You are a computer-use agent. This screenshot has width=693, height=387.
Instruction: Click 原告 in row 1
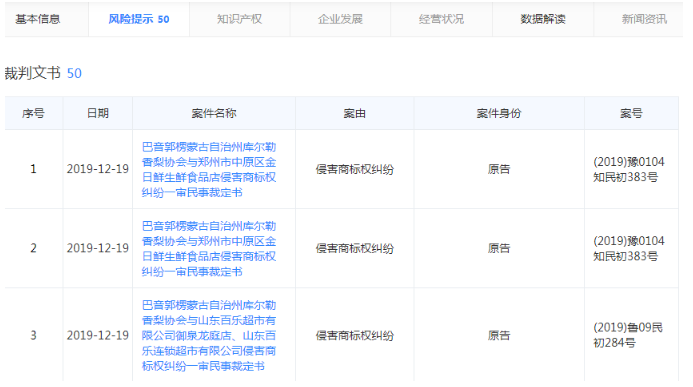(x=499, y=169)
